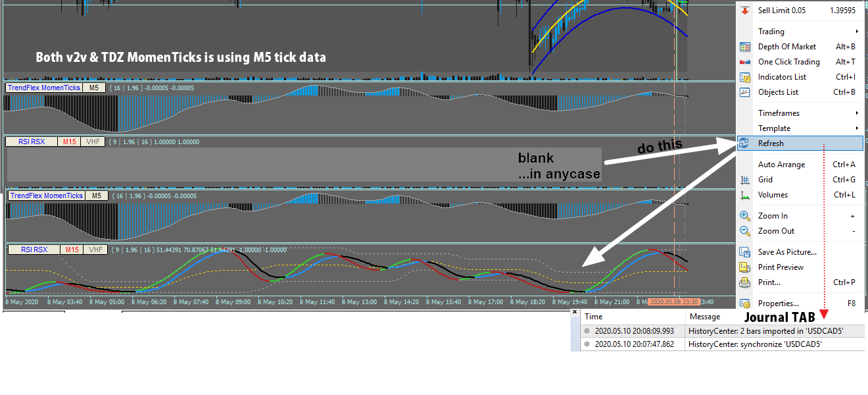Click the Zoom Out magnifier icon
The width and height of the screenshot is (868, 395).
tap(745, 231)
